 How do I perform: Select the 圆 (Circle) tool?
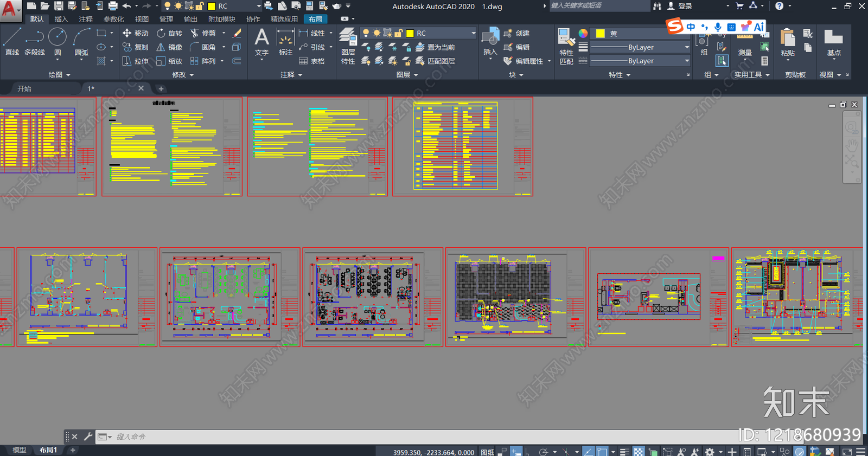click(58, 42)
